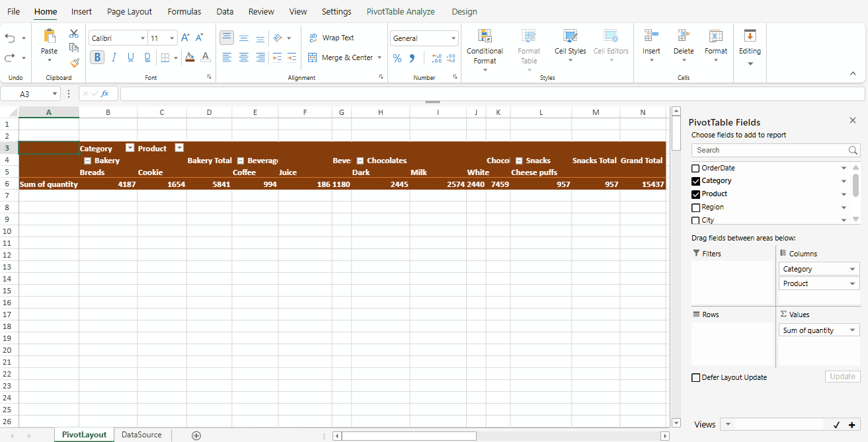
Task: Apply Comma Style format
Action: [412, 58]
